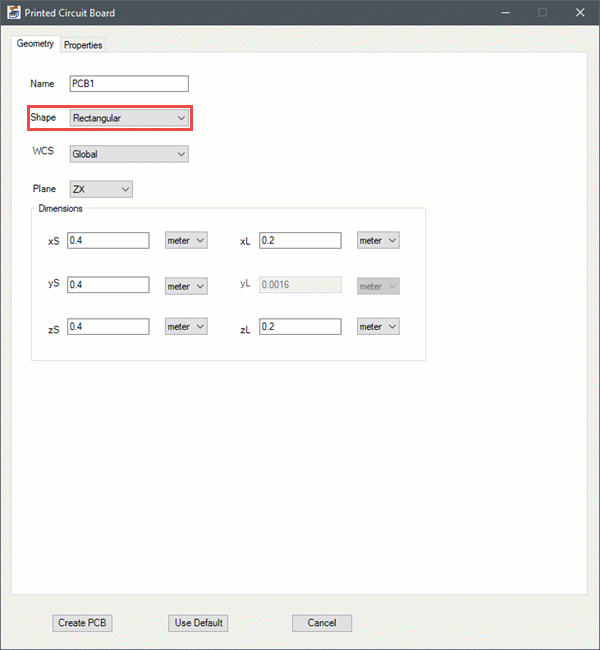This screenshot has height=650, width=600.
Task: Click the zS value field
Action: click(x=108, y=327)
